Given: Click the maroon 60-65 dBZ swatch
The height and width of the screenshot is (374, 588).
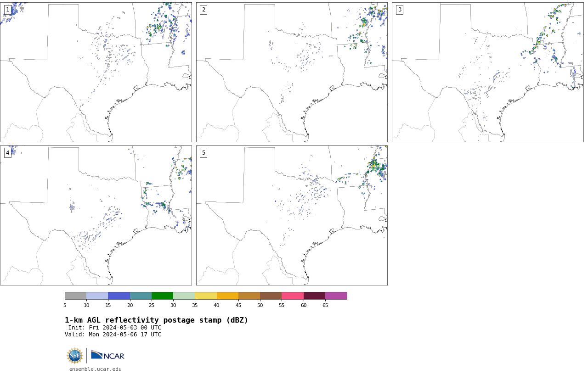Looking at the screenshot, I should click(x=314, y=296).
